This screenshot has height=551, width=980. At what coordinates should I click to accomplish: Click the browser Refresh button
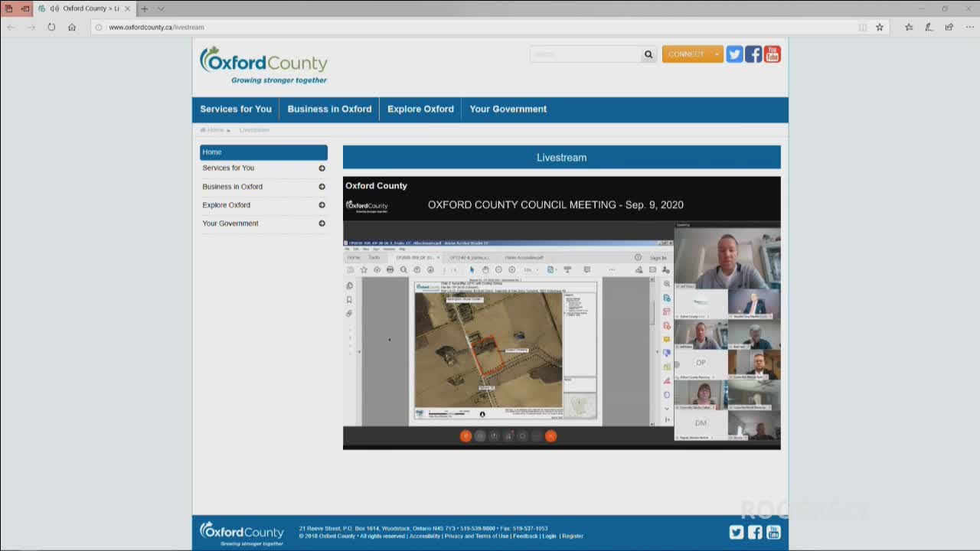[x=51, y=27]
